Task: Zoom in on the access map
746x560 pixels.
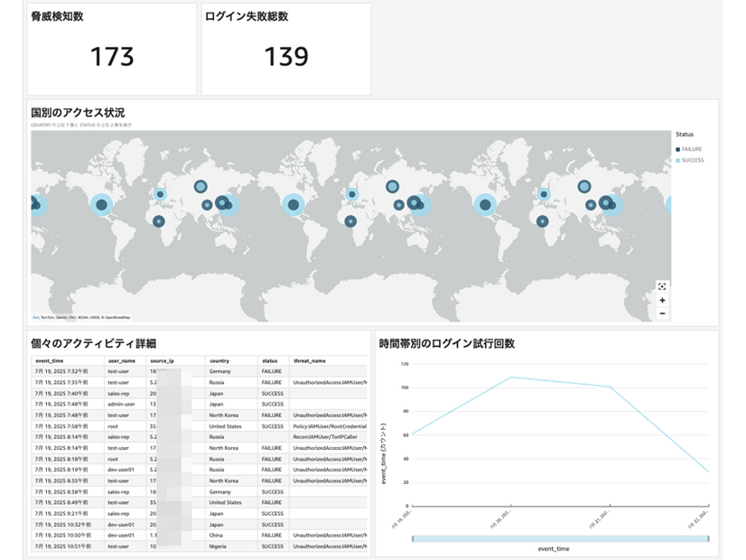Action: pos(662,300)
